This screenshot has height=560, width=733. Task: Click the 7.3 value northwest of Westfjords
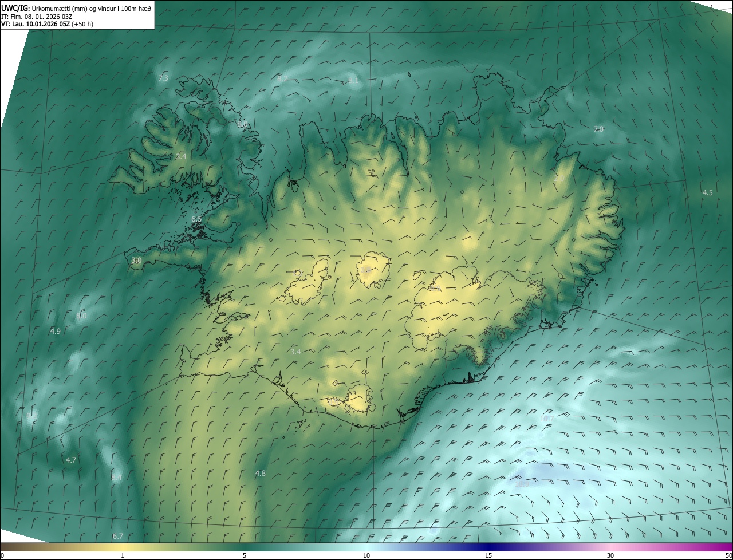(x=163, y=78)
